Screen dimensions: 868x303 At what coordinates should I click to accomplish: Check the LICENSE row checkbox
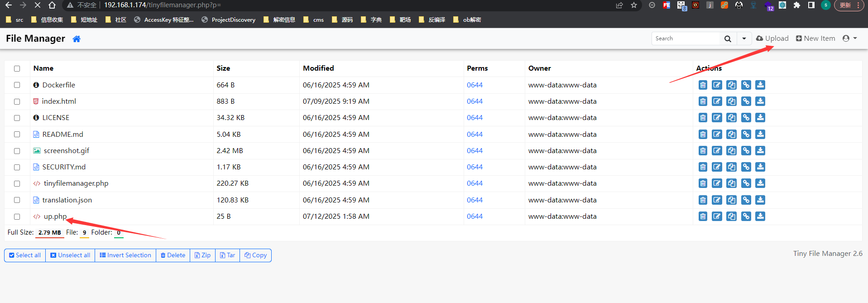pos(17,118)
